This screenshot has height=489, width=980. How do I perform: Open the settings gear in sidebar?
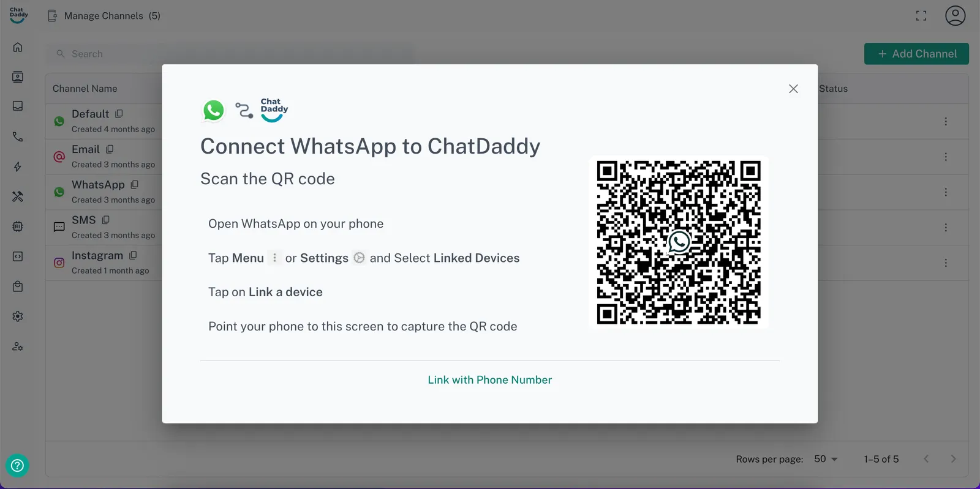[18, 316]
